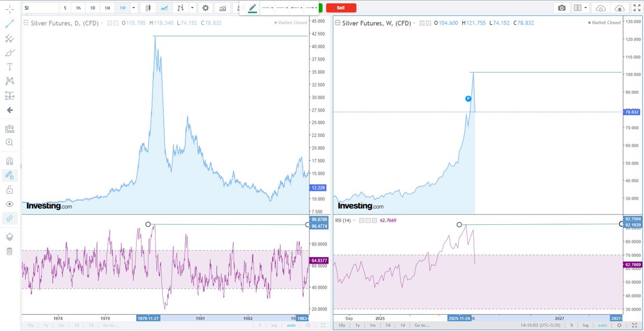Toggle auto scale on left chart
644x331 pixels.
(291, 325)
